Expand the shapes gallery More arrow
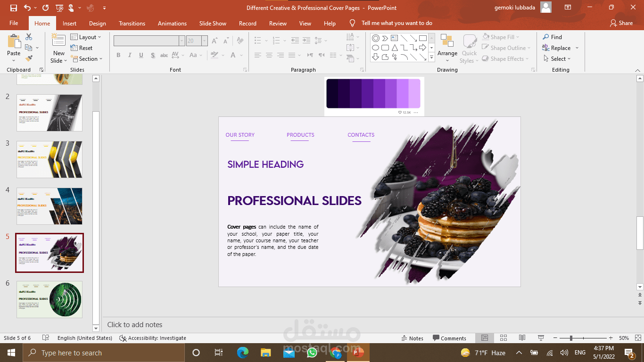Image resolution: width=644 pixels, height=362 pixels. 431,58
